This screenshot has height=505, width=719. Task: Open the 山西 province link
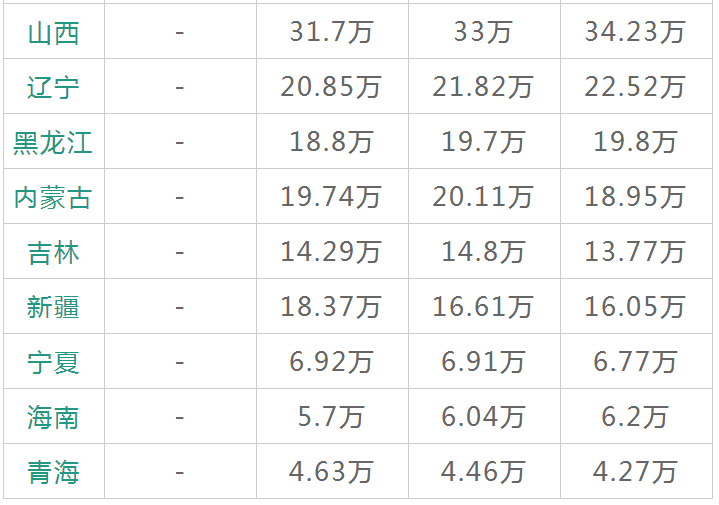pos(53,32)
